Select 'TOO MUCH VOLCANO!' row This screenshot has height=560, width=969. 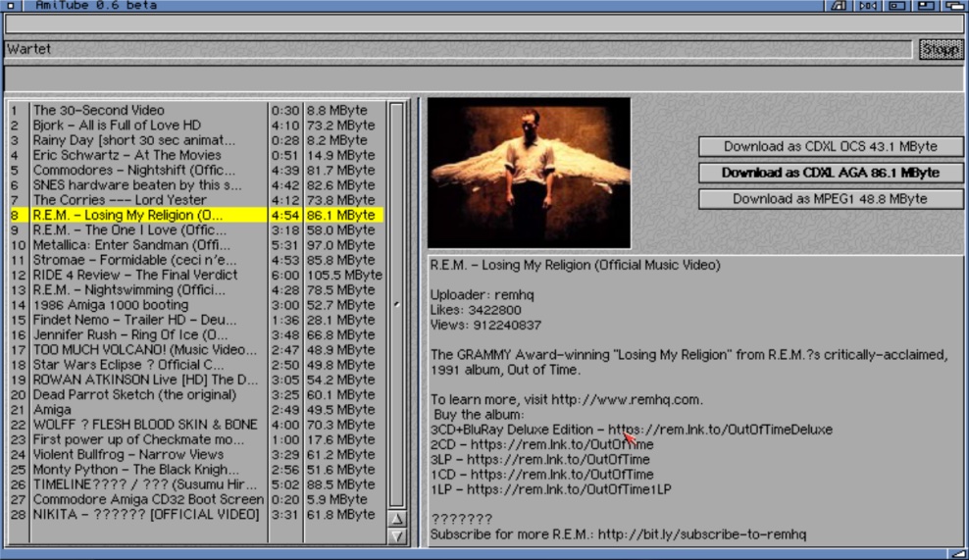coord(196,350)
